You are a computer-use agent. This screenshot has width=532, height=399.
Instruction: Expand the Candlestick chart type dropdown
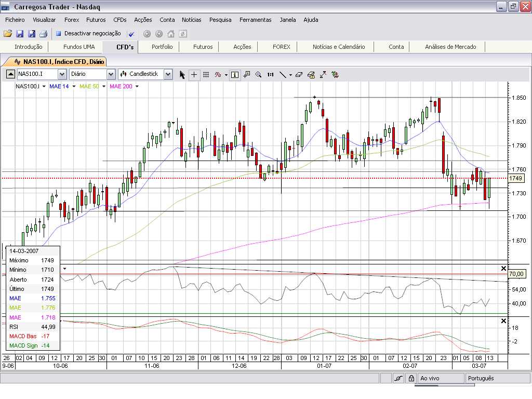pyautogui.click(x=168, y=74)
